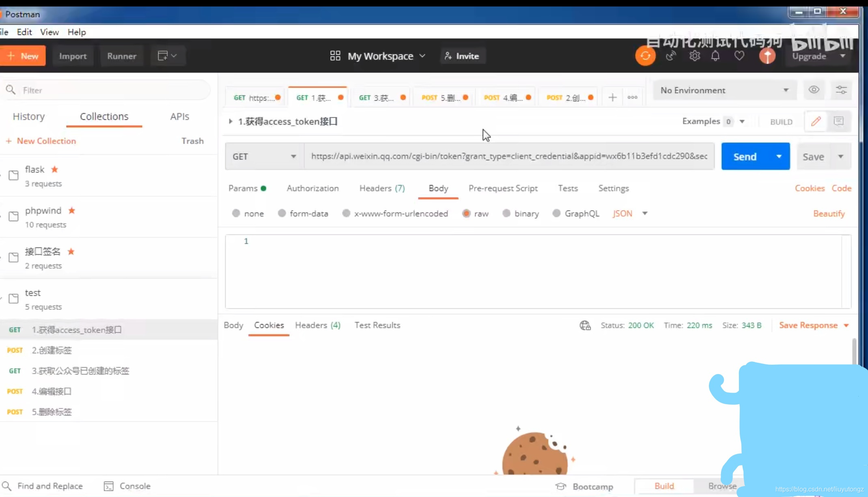The image size is (868, 497).
Task: Open the Pre-request Script tab
Action: (503, 188)
